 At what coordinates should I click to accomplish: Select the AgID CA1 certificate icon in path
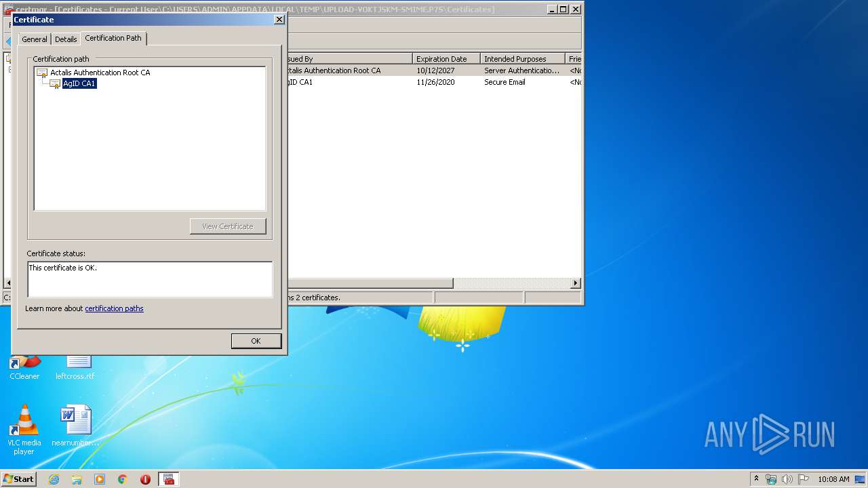[55, 84]
